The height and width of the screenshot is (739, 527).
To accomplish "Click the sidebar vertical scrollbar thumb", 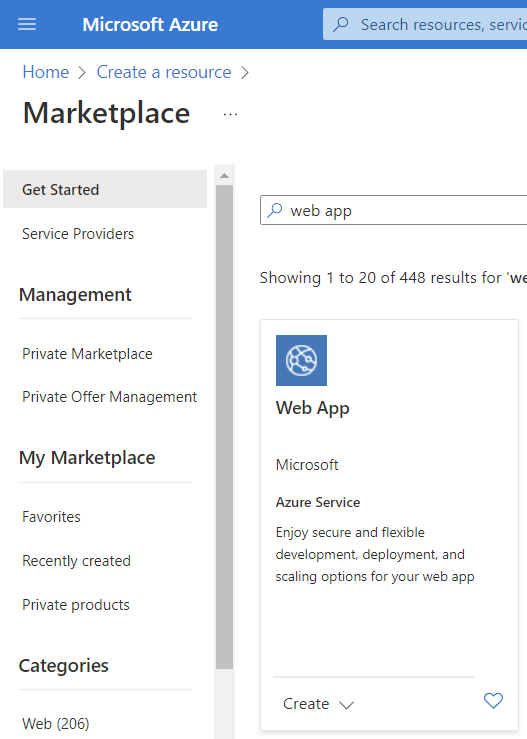I will click(224, 427).
